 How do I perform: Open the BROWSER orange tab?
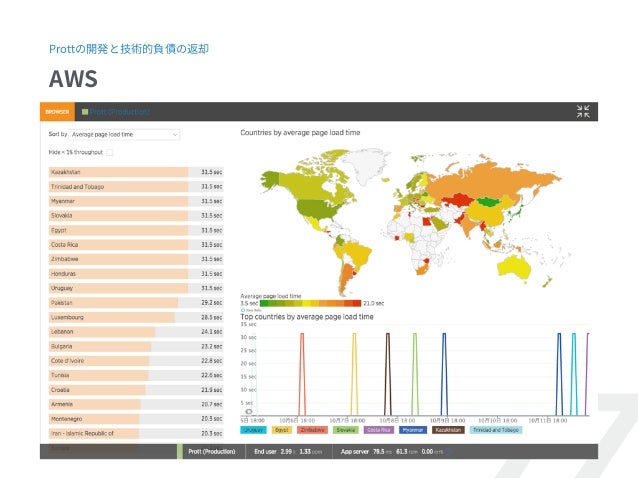(57, 112)
